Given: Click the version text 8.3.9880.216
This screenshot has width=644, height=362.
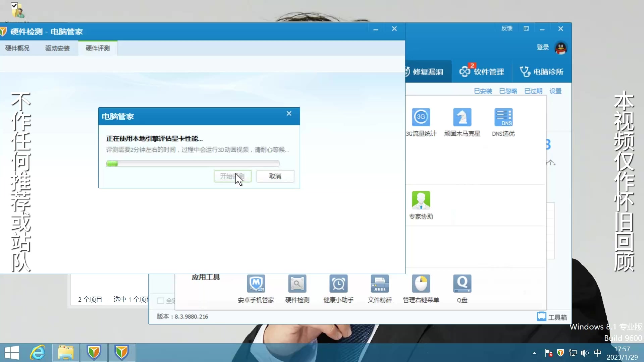Looking at the screenshot, I should point(191,317).
